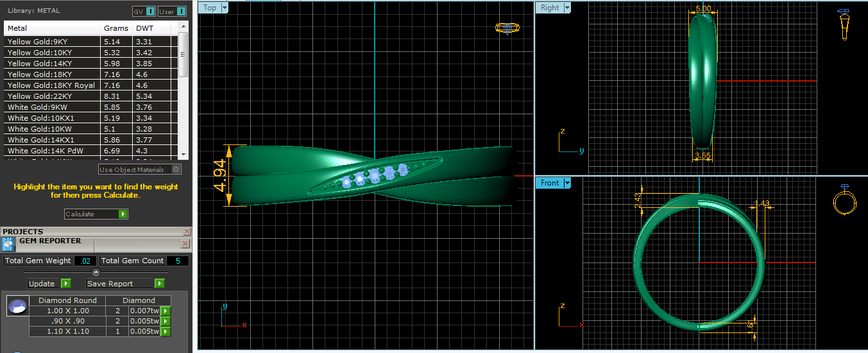
Task: Click the 8.31 grams cell for 22KY
Action: click(x=117, y=96)
